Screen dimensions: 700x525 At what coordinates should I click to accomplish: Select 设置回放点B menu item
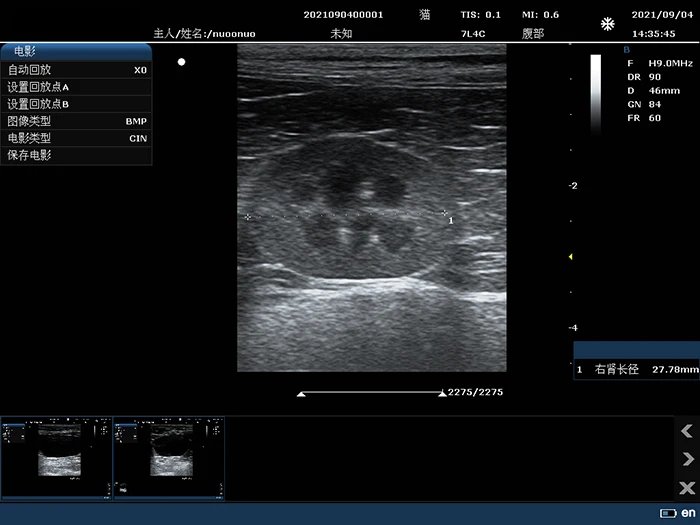[76, 104]
